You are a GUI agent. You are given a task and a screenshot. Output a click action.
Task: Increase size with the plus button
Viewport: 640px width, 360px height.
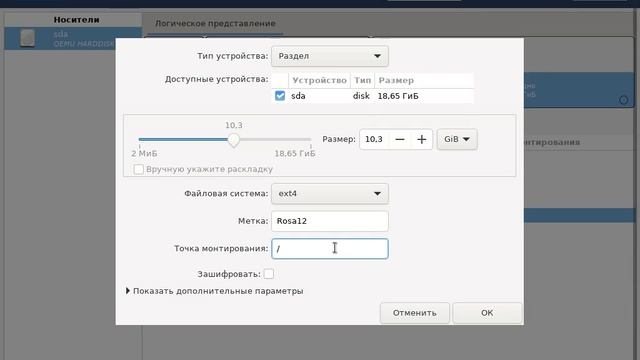point(422,139)
